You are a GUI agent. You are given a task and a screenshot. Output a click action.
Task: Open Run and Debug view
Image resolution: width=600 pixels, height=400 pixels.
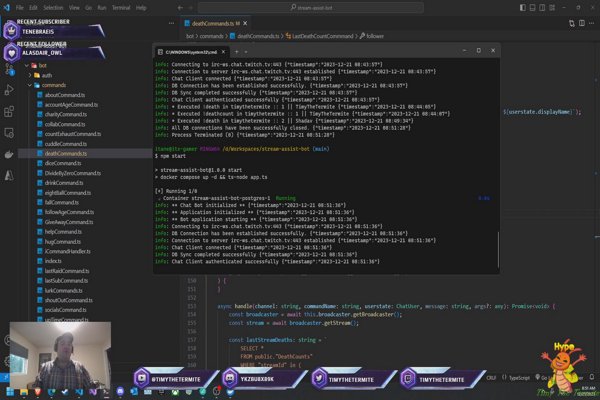coord(9,90)
